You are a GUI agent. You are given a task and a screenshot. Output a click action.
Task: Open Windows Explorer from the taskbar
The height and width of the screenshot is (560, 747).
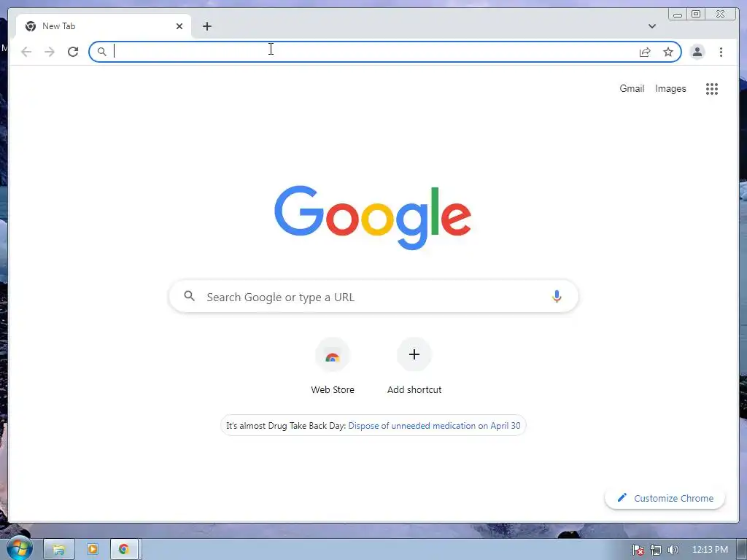pyautogui.click(x=59, y=550)
